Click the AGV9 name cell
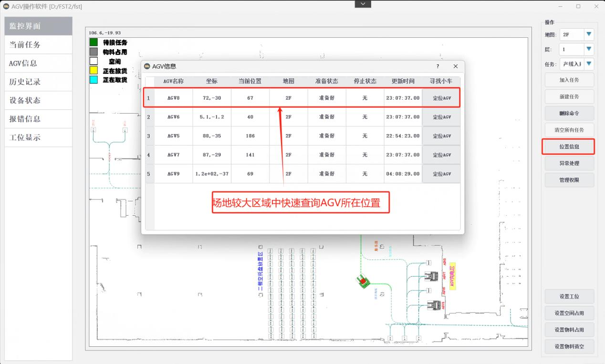The width and height of the screenshot is (605, 364). pos(174,174)
